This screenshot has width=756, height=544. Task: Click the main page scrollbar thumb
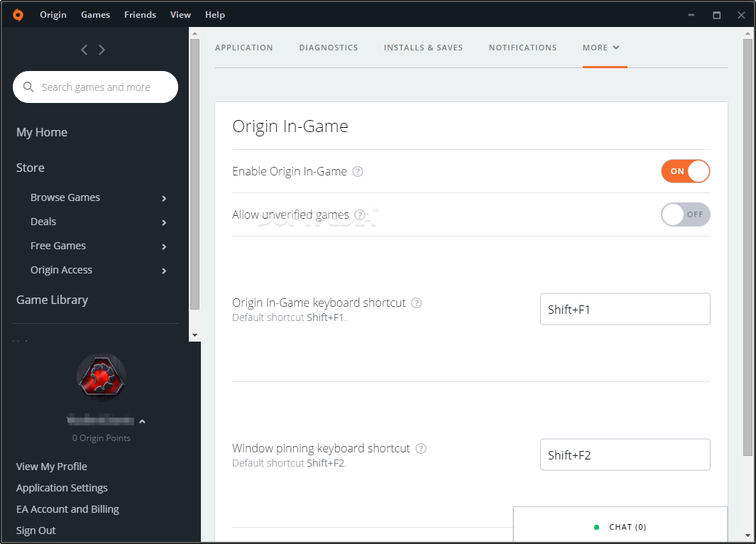pyautogui.click(x=747, y=247)
